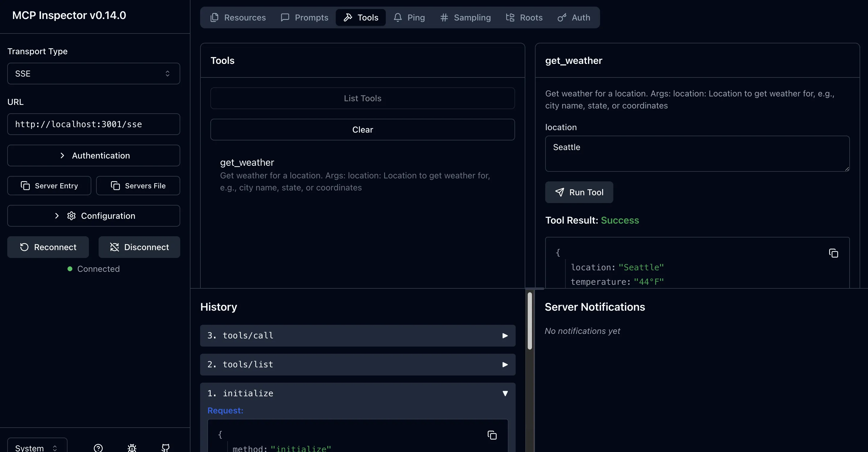Click the URL input field
This screenshot has height=452, width=868.
tap(94, 124)
